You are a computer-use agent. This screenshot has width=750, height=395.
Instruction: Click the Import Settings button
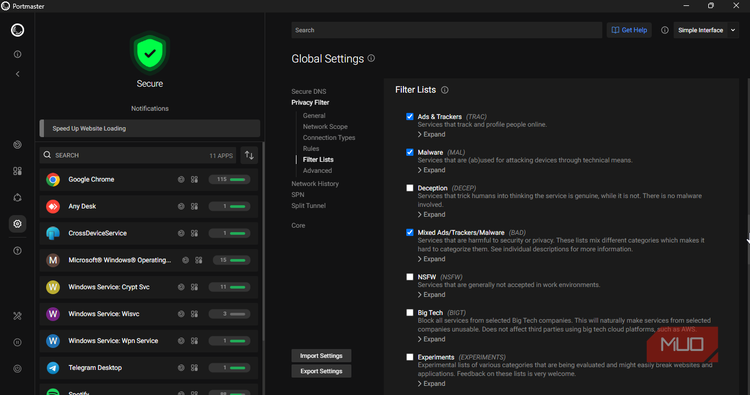[x=321, y=356]
